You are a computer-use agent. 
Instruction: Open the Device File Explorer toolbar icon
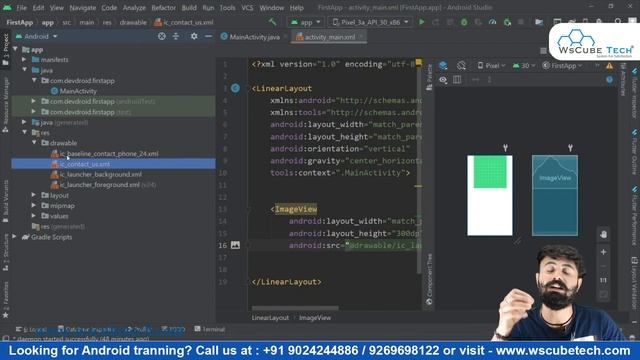pos(539,22)
